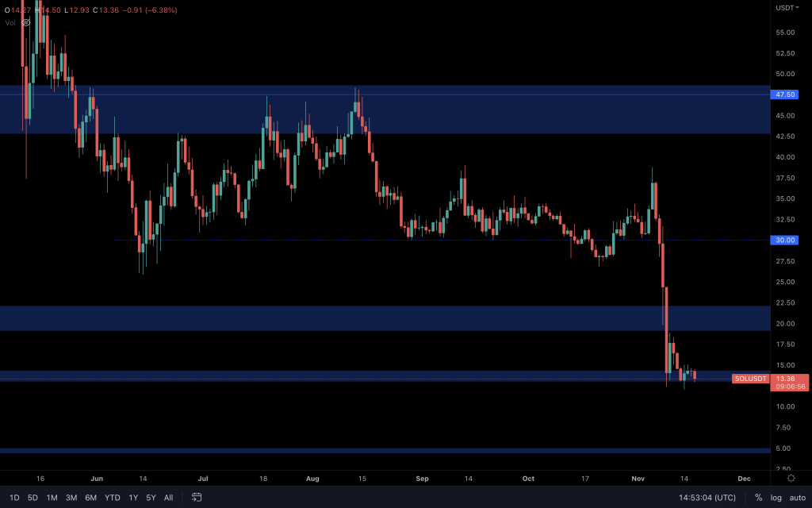This screenshot has height=508, width=812.
Task: Click the 30.00 price line label
Action: click(784, 240)
